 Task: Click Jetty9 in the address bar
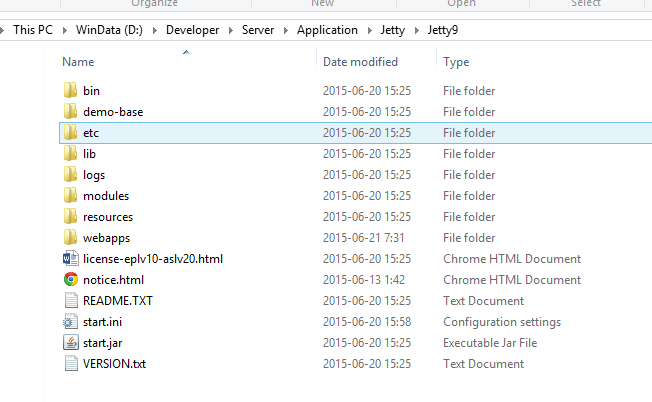[443, 30]
